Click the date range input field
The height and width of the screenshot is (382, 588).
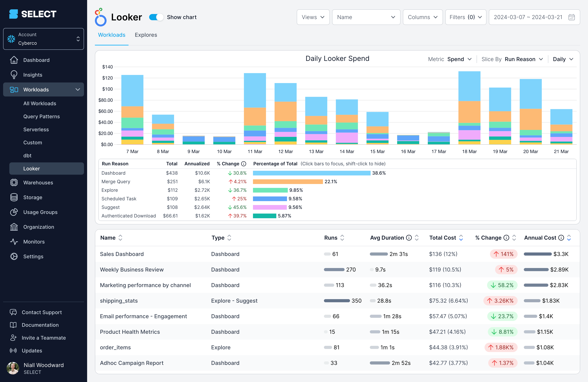click(x=534, y=17)
